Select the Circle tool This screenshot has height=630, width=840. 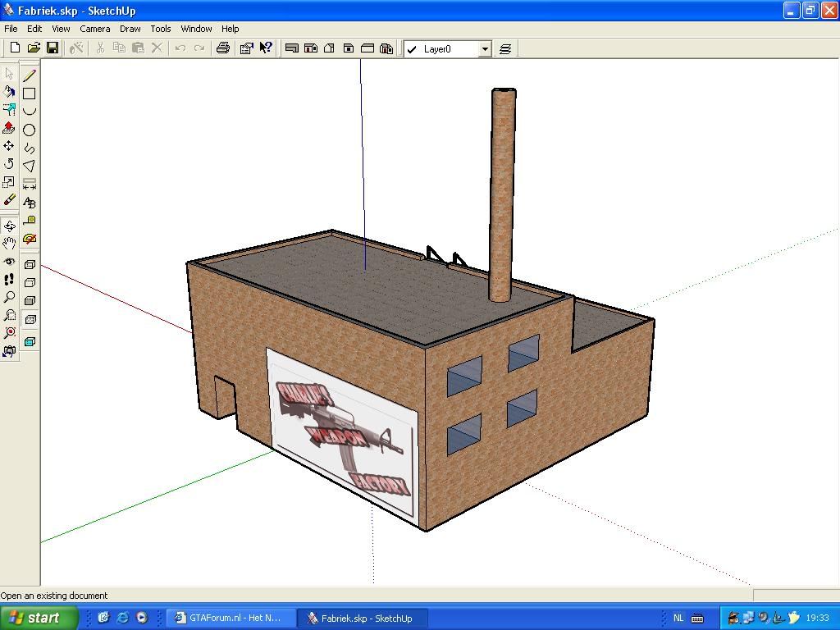click(x=30, y=130)
